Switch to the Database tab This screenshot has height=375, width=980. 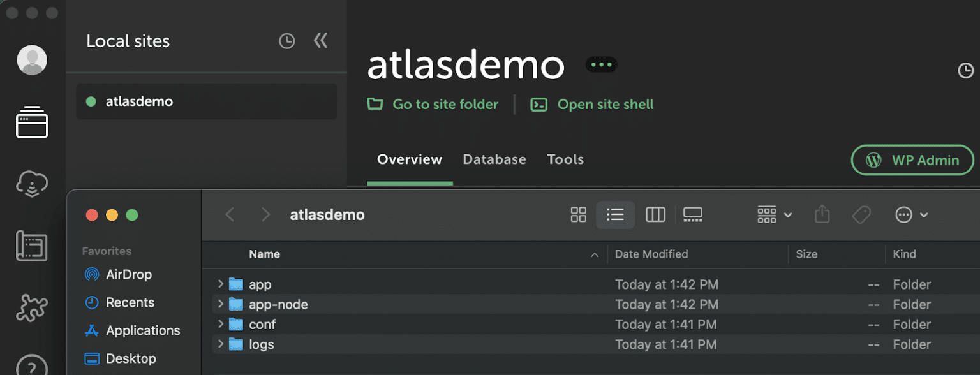(x=494, y=159)
